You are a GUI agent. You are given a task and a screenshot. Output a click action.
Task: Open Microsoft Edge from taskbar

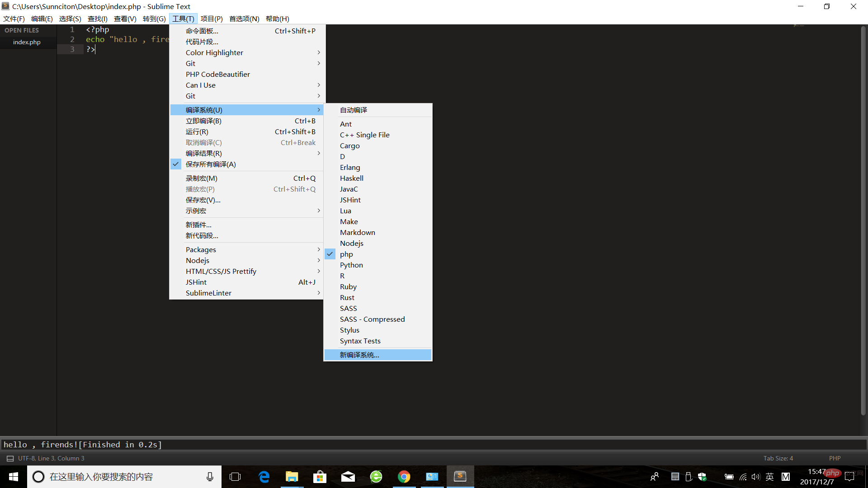264,477
